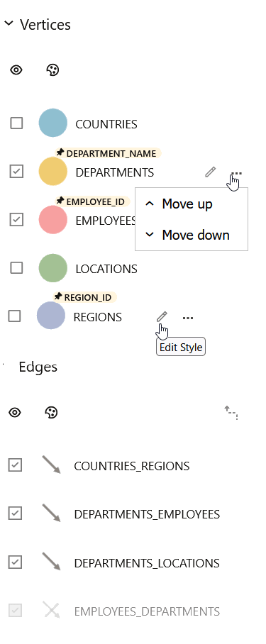
Task: Toggle Vertices visibility eye icon
Action: point(16,70)
